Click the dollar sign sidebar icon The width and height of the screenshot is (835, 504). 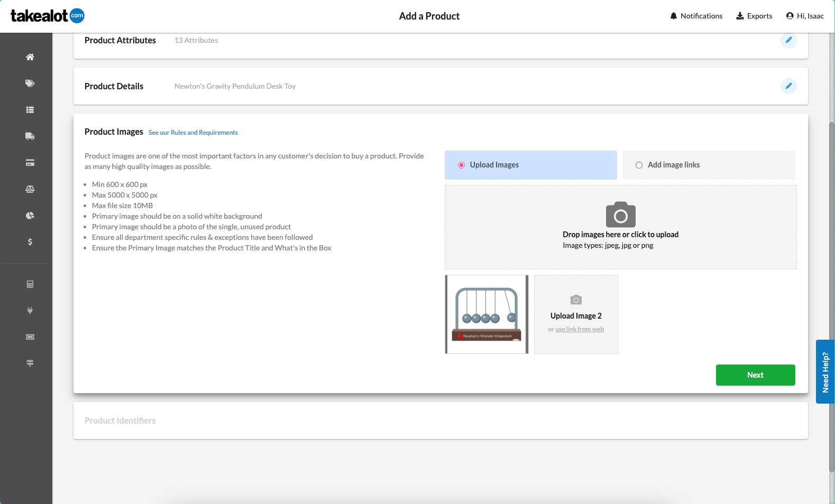pyautogui.click(x=30, y=242)
